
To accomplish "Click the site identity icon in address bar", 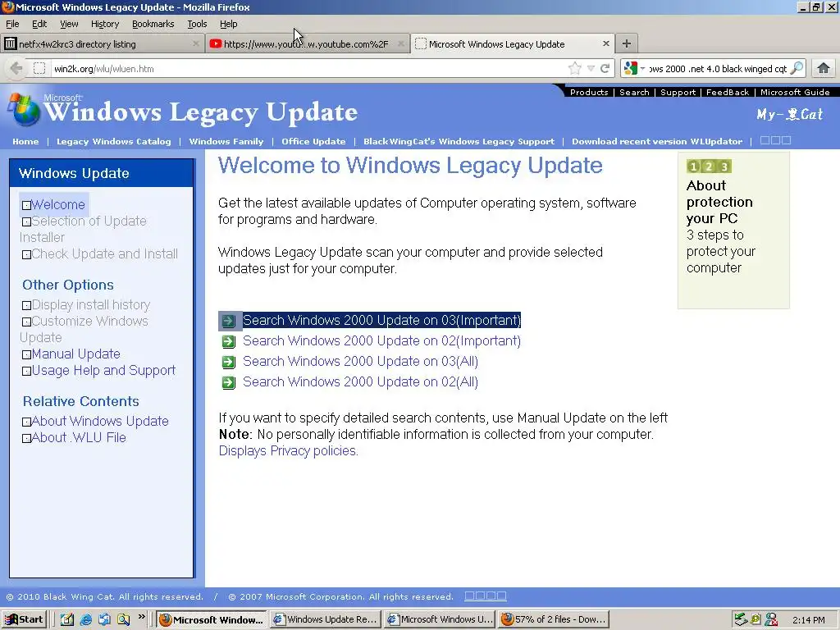I will point(39,68).
